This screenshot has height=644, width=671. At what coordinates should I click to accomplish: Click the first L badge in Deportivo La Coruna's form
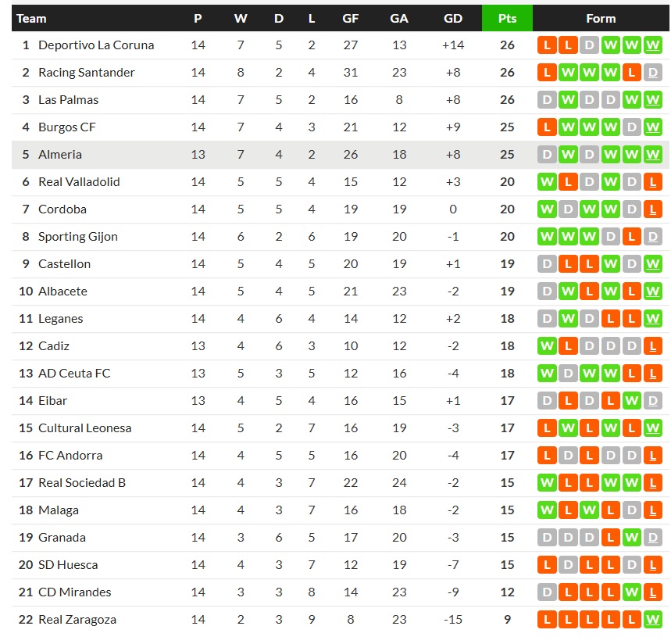coord(547,45)
